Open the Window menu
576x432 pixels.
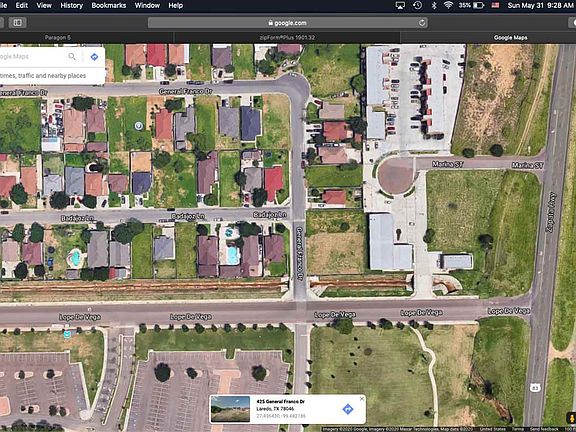(147, 6)
